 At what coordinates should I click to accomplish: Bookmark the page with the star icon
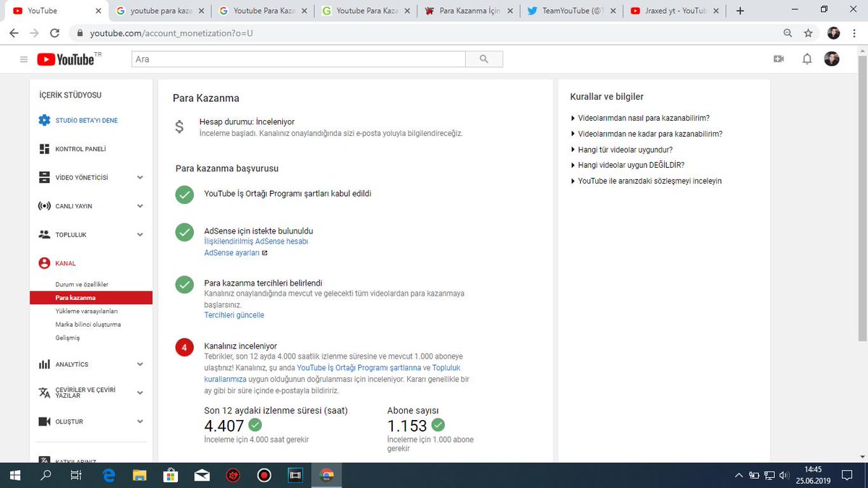(808, 33)
